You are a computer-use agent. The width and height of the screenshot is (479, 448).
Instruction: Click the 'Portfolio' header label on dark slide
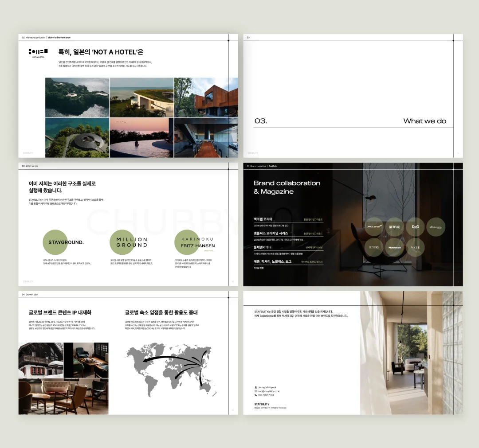click(273, 166)
